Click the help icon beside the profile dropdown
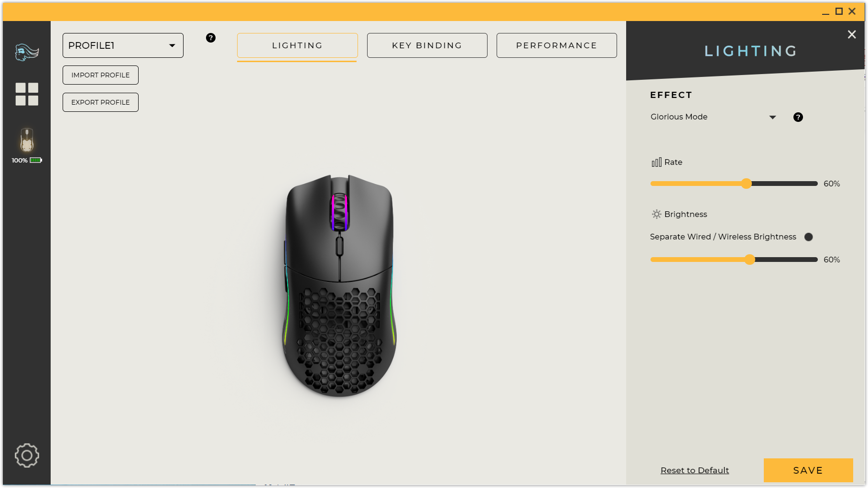Screen dimensions: 868x488 tap(211, 38)
